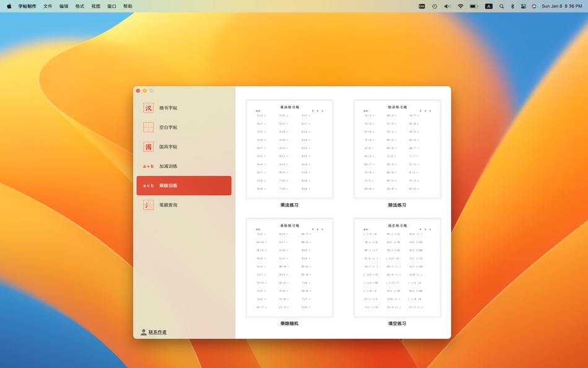Click the 国风字帖 seal icon
588x368 pixels.
(148, 147)
